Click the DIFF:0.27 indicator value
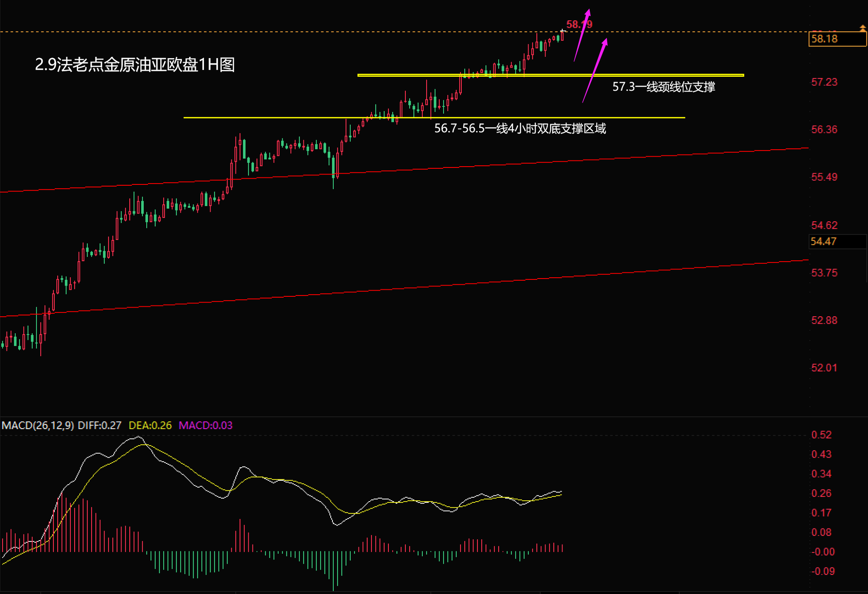 pyautogui.click(x=99, y=425)
